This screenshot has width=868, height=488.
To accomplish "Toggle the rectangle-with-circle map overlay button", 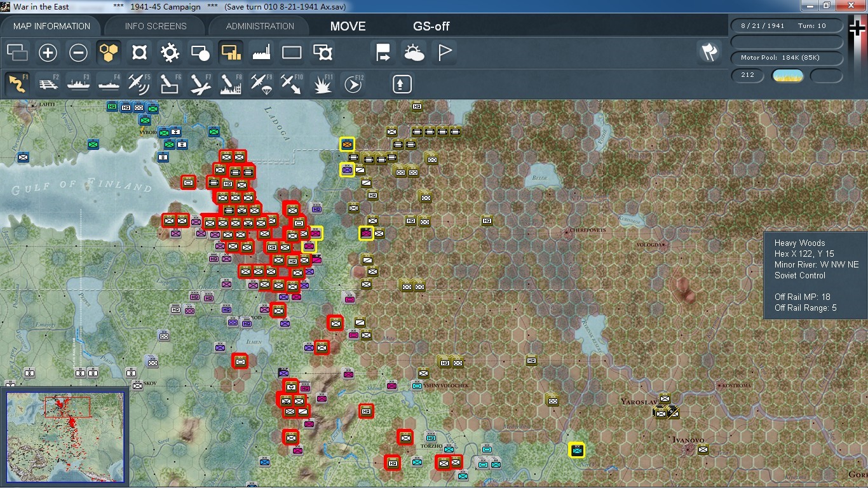I will [200, 53].
